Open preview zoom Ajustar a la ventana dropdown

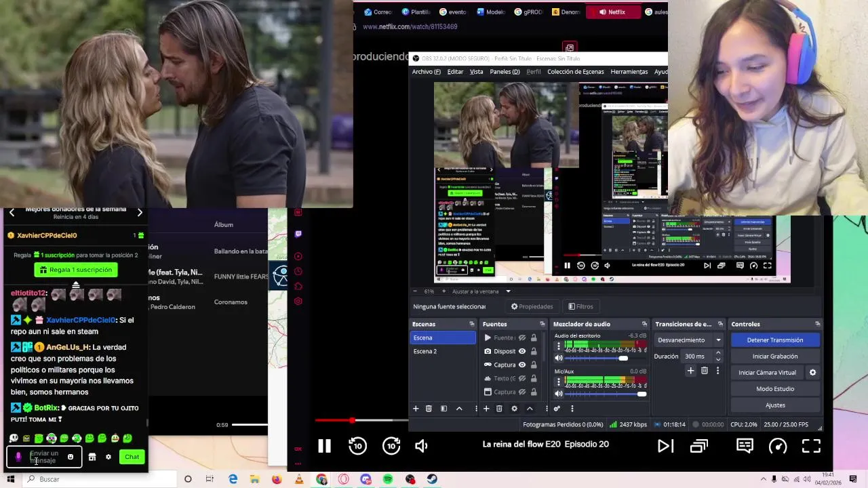point(507,291)
